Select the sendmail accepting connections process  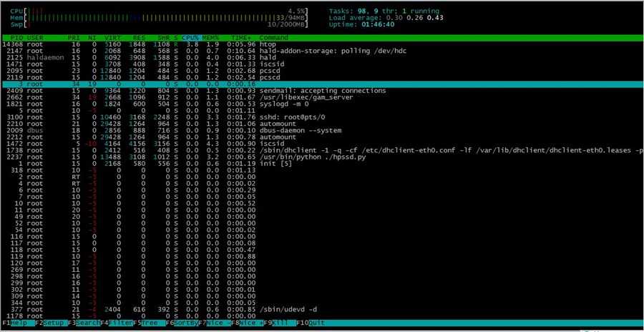[x=322, y=90]
